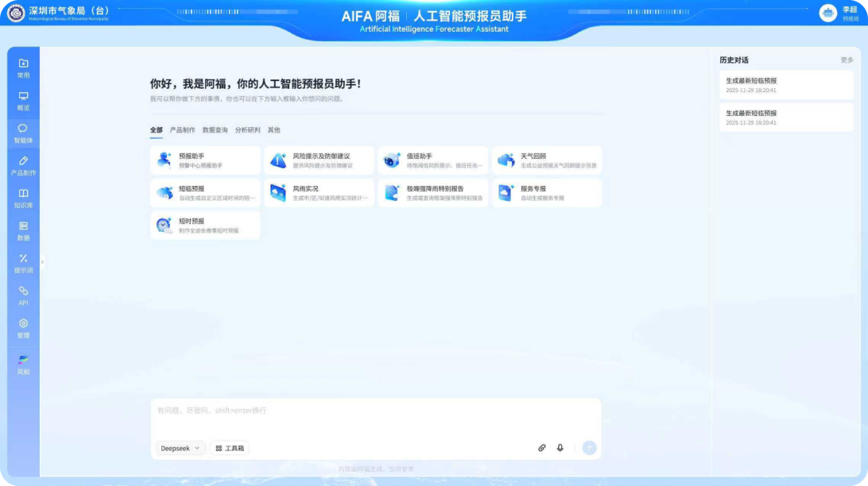Open the 提示词 sidebar item
Viewport: 868px width, 486px height.
tap(23, 259)
